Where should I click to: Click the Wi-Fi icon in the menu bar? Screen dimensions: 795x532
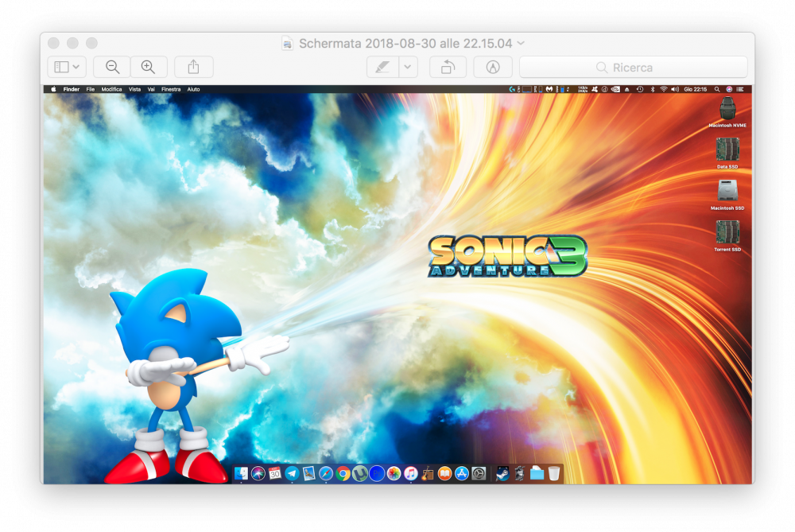click(x=663, y=89)
